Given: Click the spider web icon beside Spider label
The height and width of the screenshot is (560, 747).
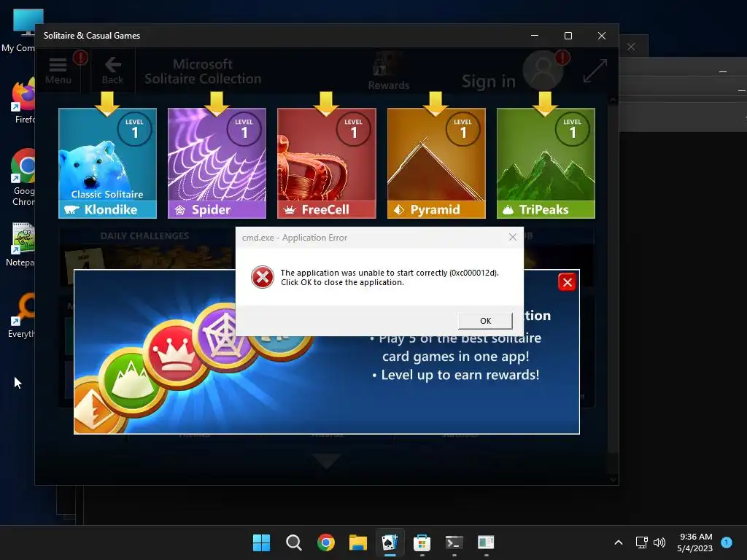Looking at the screenshot, I should tap(180, 210).
